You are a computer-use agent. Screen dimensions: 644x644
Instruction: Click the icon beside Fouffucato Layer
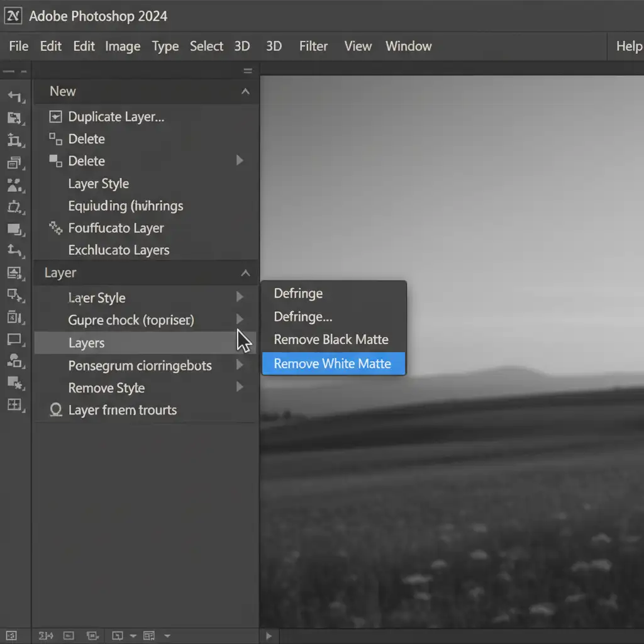click(x=56, y=228)
